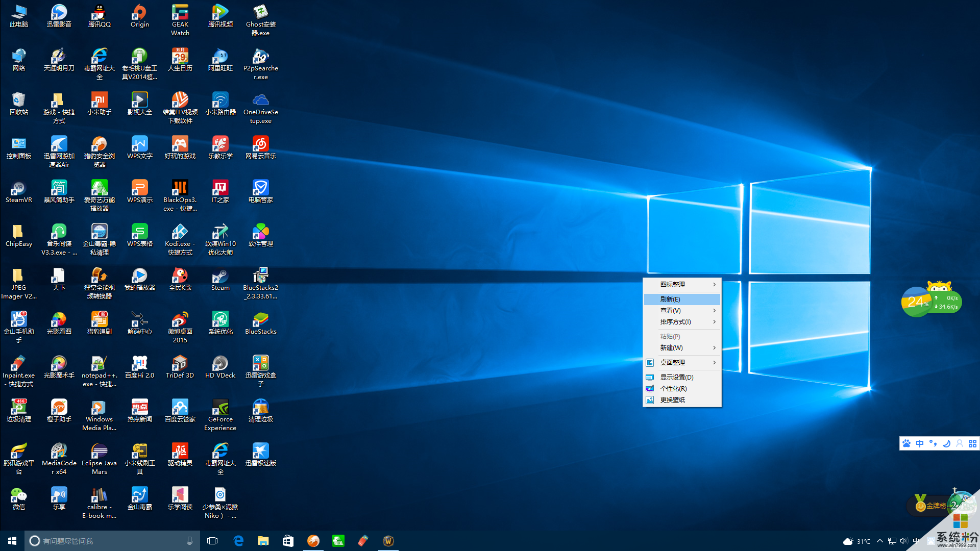Image resolution: width=980 pixels, height=551 pixels.
Task: Click the Windows Start button
Action: (x=12, y=541)
